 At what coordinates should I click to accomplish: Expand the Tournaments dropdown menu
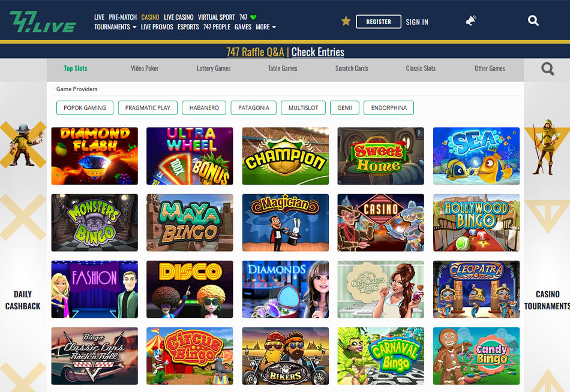tap(115, 27)
